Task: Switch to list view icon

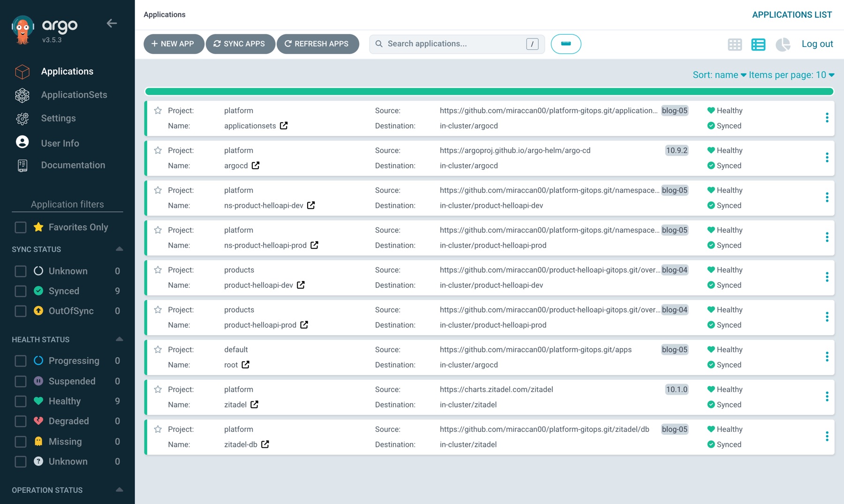Action: coord(758,44)
